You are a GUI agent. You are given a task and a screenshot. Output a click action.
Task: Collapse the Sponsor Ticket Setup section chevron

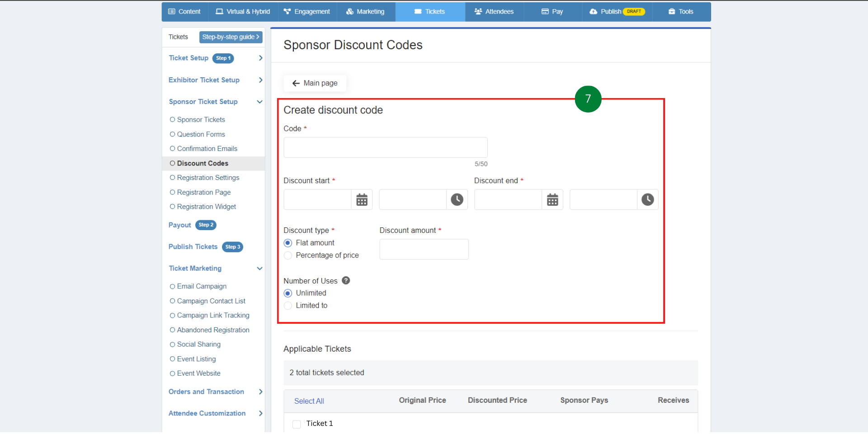click(x=260, y=102)
